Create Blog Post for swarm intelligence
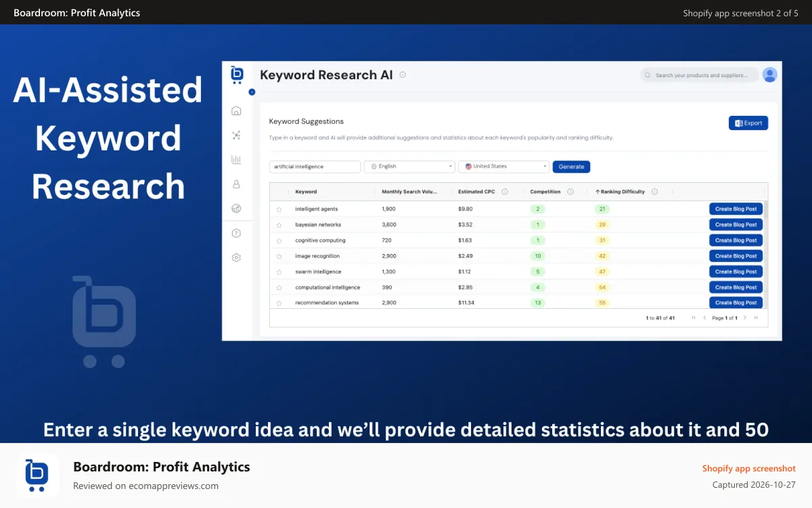 736,271
